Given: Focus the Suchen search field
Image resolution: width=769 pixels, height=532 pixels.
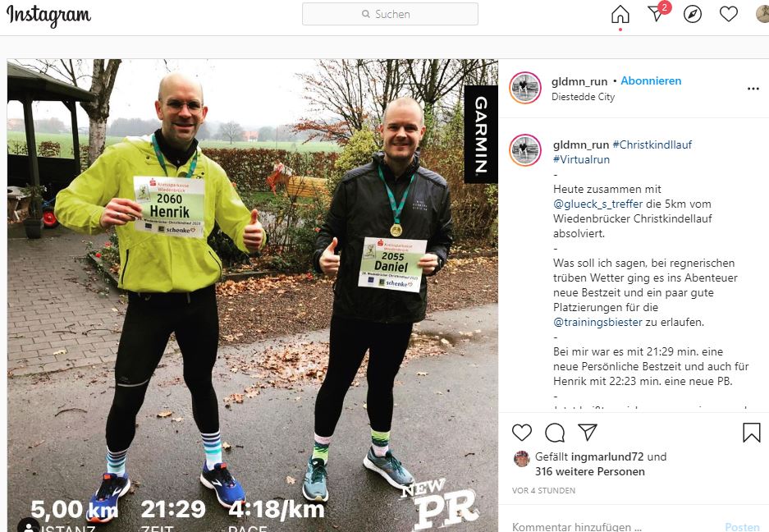Looking at the screenshot, I should tap(390, 14).
